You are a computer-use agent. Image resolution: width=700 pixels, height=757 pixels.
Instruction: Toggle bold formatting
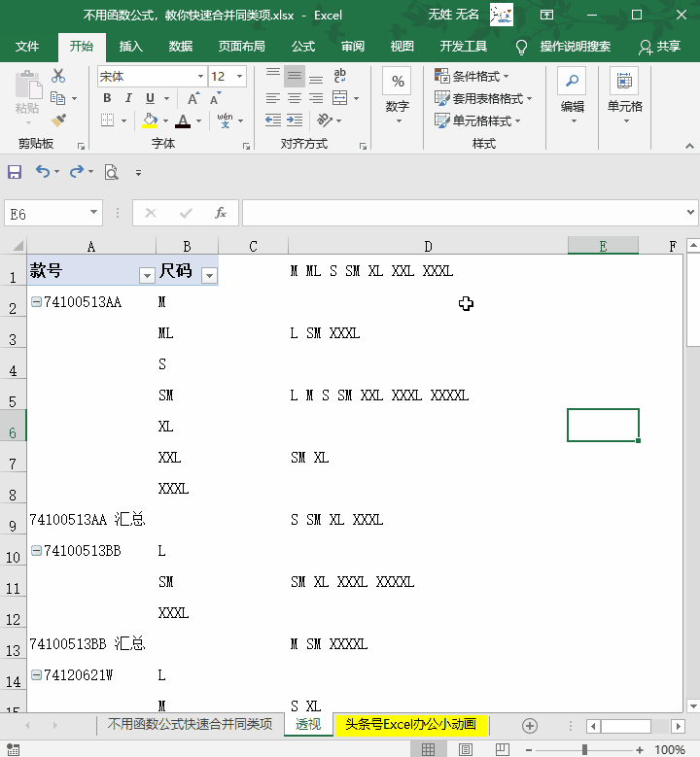click(x=107, y=98)
